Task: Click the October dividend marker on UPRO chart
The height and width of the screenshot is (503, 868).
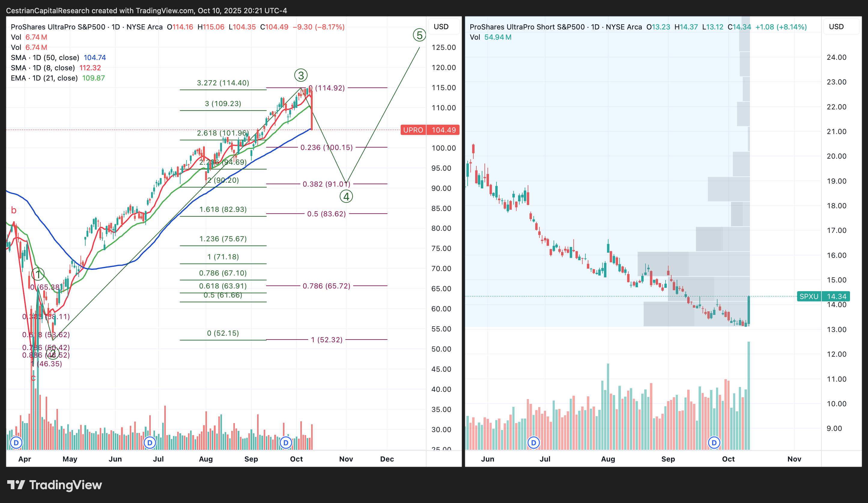Action: [286, 443]
